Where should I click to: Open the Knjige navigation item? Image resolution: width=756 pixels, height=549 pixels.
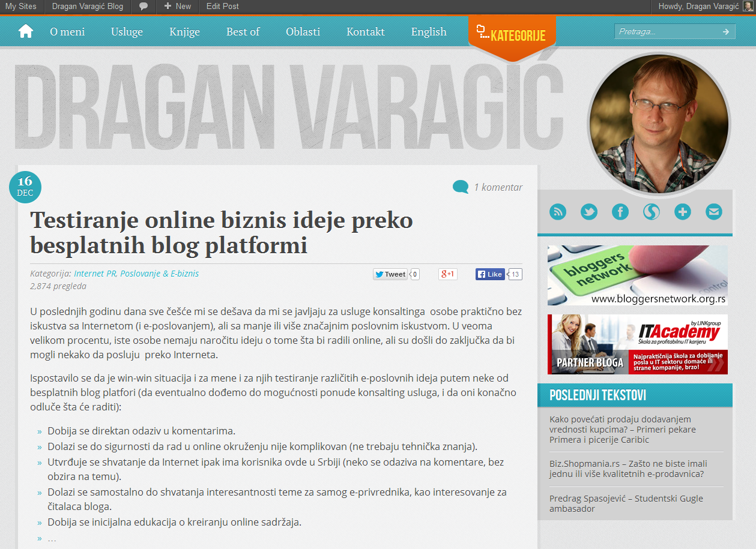coord(184,32)
